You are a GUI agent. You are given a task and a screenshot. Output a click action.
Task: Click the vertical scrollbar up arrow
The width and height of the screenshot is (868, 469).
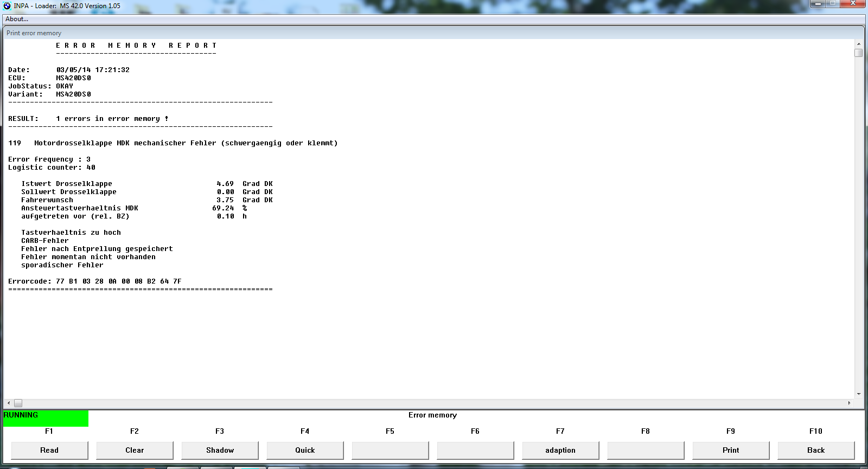pos(858,44)
